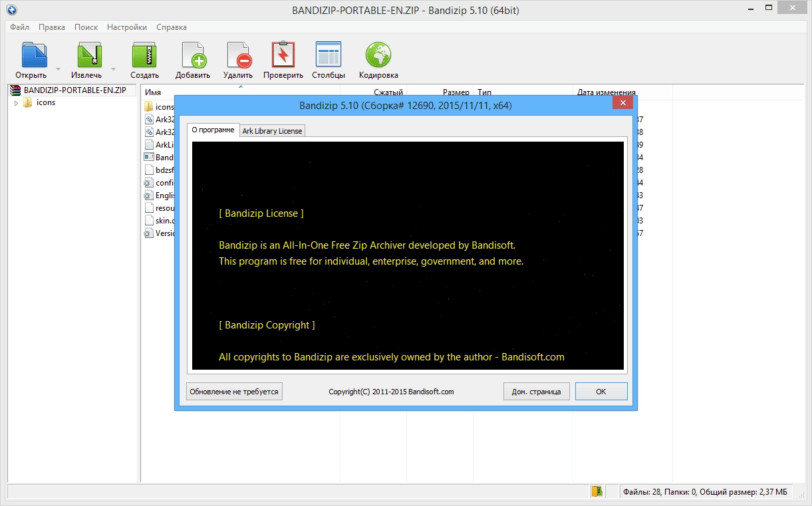Open the Поиск menu
The width and height of the screenshot is (812, 506).
coord(86,27)
